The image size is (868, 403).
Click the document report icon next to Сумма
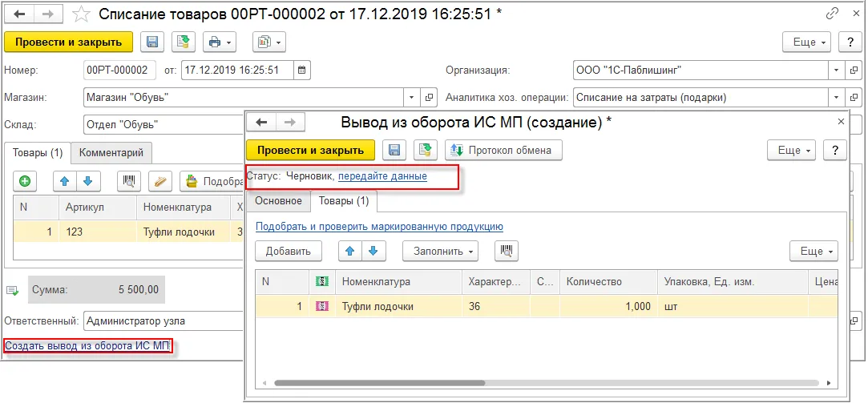click(12, 289)
